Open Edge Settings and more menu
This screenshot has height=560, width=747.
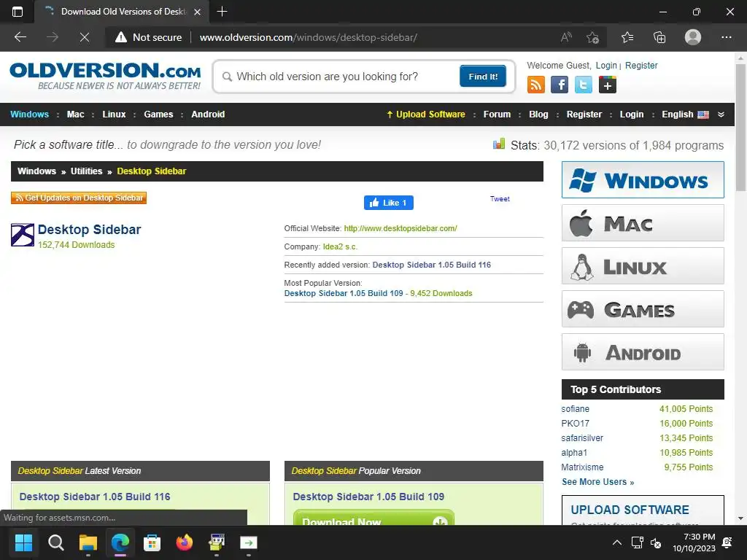(726, 37)
